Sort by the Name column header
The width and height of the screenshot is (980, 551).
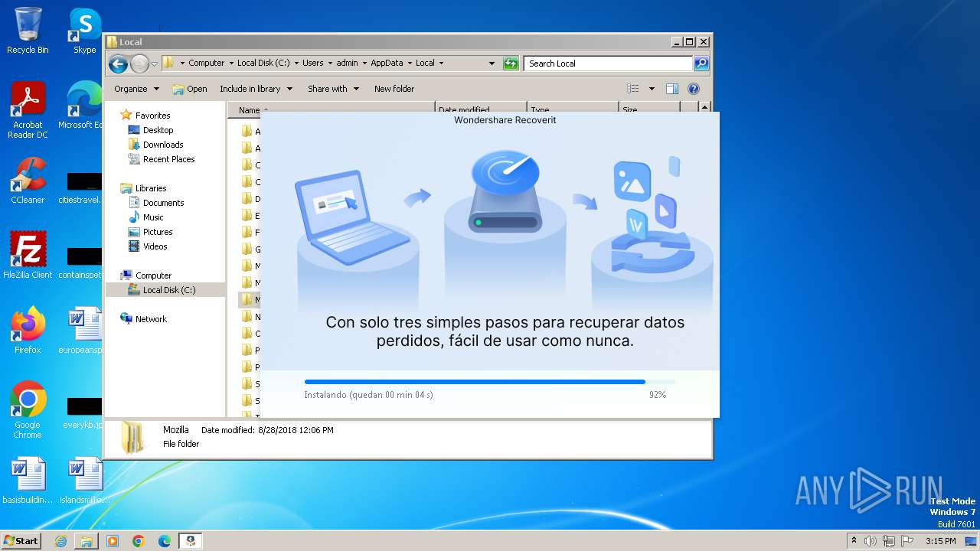pyautogui.click(x=332, y=109)
